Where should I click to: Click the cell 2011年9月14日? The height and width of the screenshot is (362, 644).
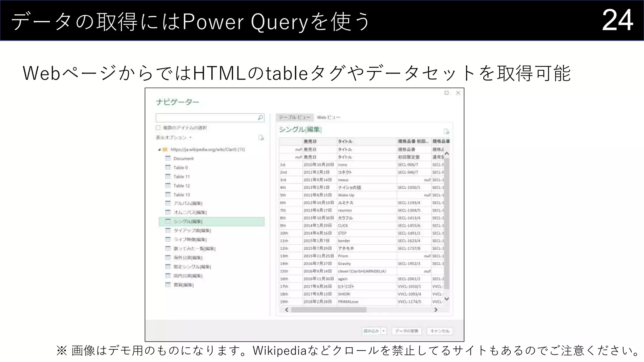click(319, 180)
